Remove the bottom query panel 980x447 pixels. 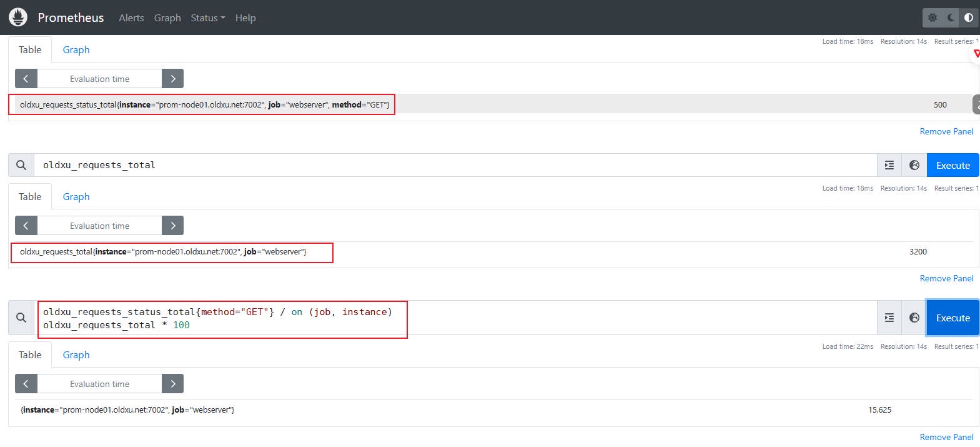click(x=946, y=437)
